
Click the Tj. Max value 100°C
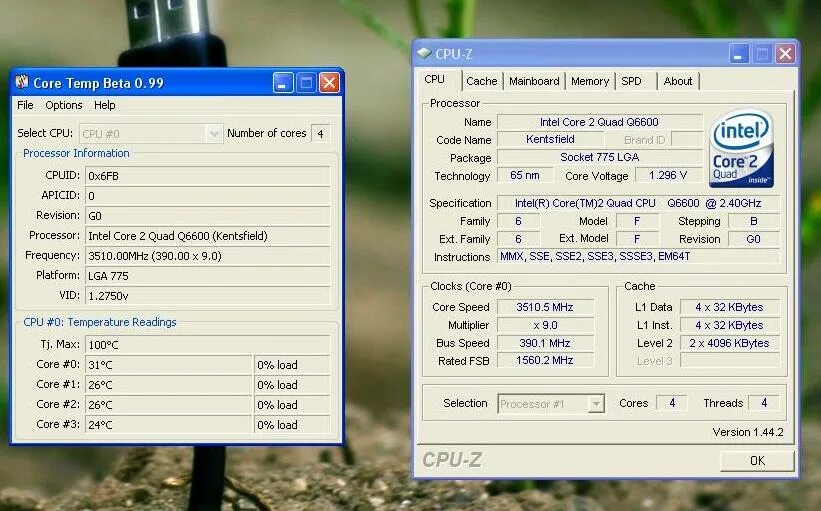coord(208,345)
